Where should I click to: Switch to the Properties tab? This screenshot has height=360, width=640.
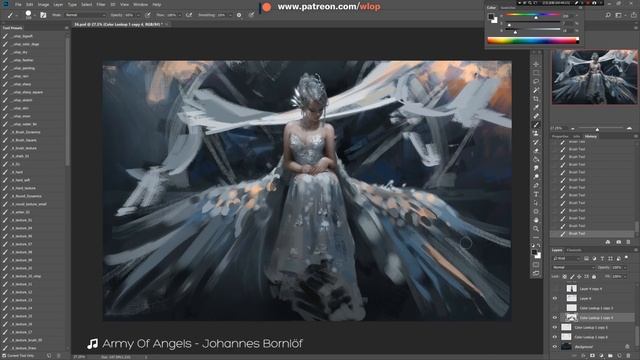pyautogui.click(x=560, y=136)
